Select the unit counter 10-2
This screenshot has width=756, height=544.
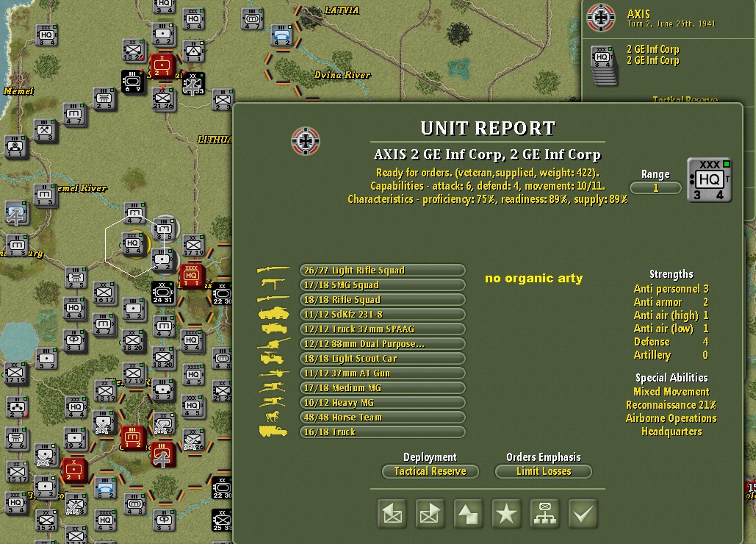coord(75,438)
